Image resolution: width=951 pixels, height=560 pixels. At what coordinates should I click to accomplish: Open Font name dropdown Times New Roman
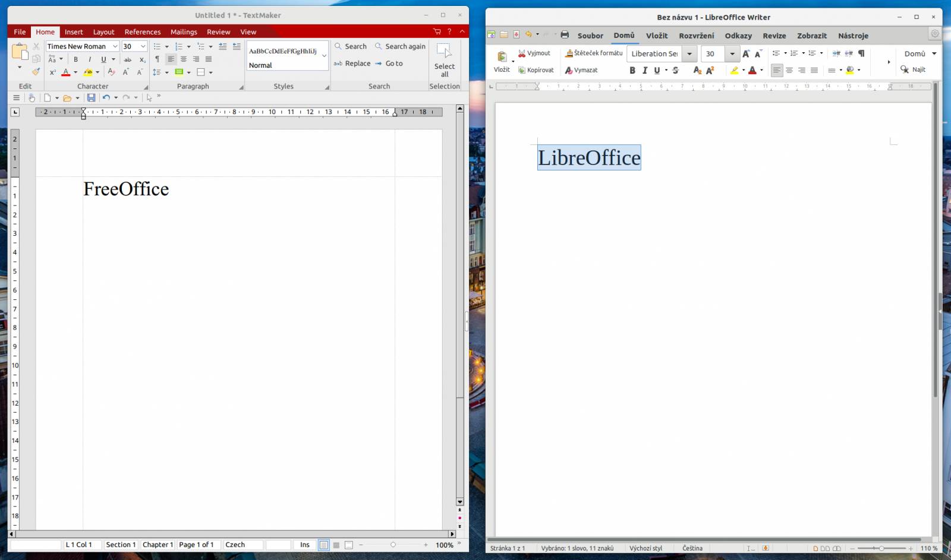click(x=115, y=46)
